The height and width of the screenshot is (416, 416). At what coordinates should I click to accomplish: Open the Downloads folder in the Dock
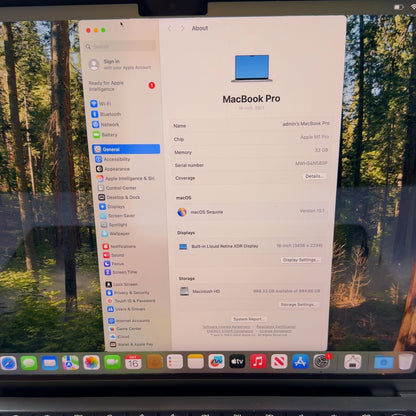384,362
